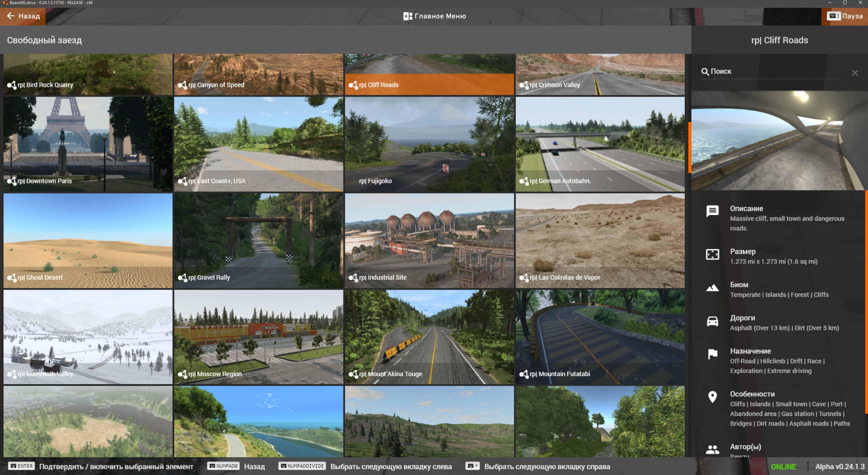
Task: Click the Свободный заезд heading
Action: click(44, 40)
